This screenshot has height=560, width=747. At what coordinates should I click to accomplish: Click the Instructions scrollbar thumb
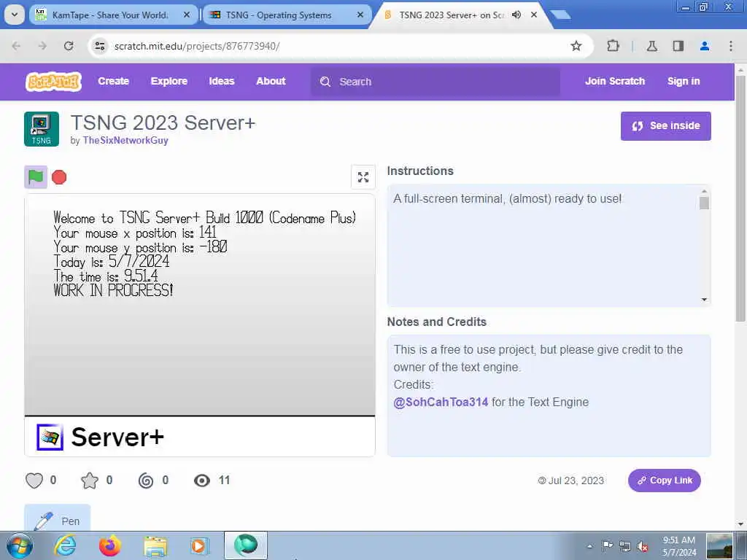click(x=704, y=203)
